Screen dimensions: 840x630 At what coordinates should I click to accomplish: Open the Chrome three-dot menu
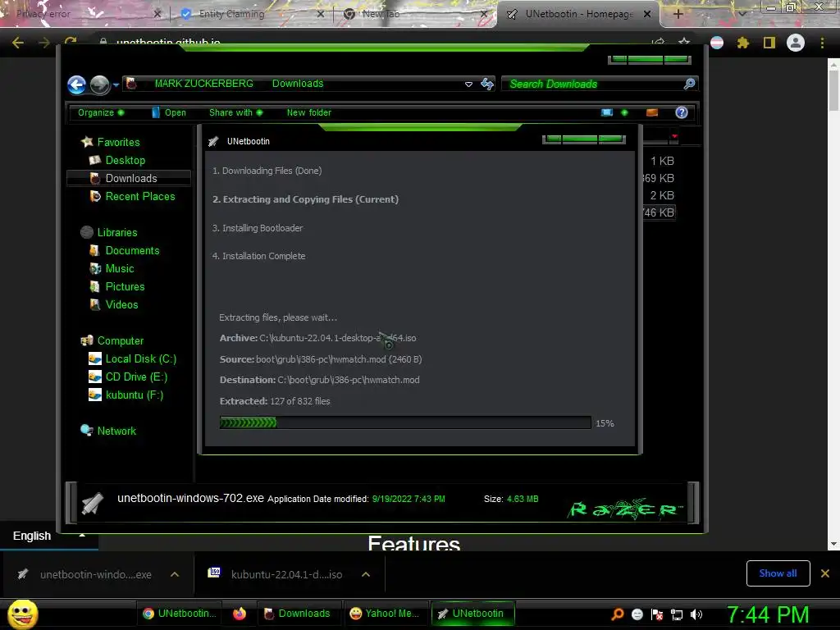(822, 43)
